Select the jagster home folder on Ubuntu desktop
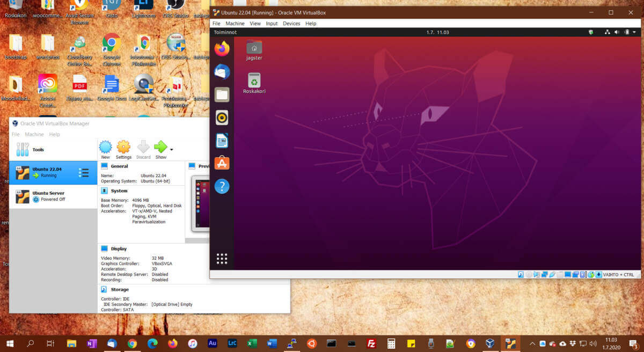644x352 pixels. pyautogui.click(x=254, y=50)
